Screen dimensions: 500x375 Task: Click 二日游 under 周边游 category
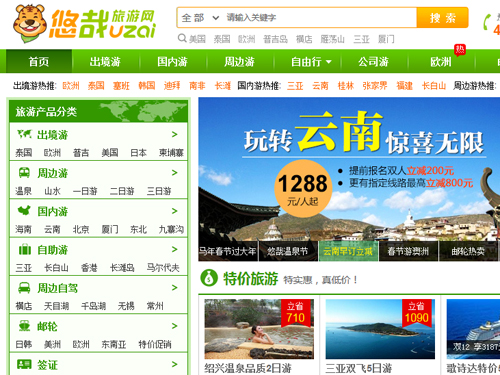122,191
